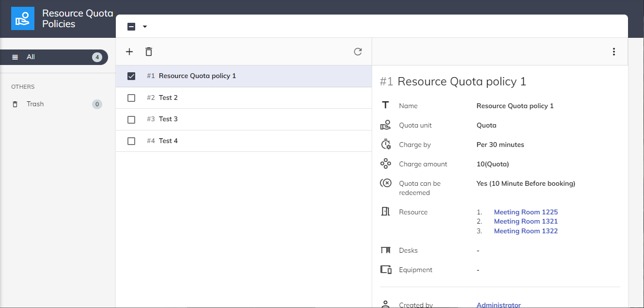Click the trash delete icon in toolbar
This screenshot has width=644, height=308.
pos(149,52)
